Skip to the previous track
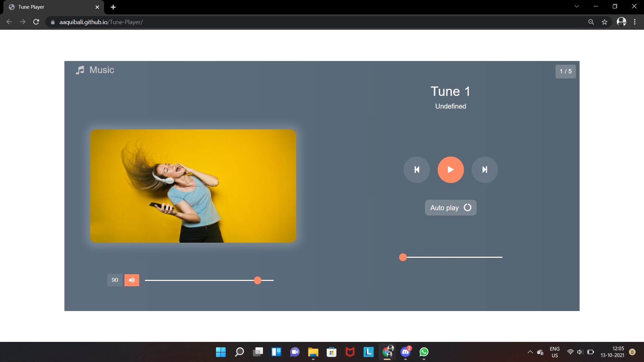 417,170
